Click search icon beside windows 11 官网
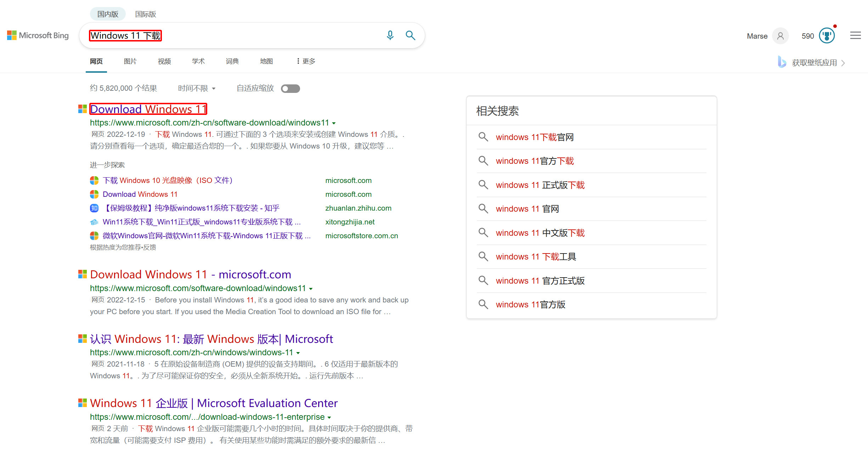The width and height of the screenshot is (868, 451). pos(483,208)
